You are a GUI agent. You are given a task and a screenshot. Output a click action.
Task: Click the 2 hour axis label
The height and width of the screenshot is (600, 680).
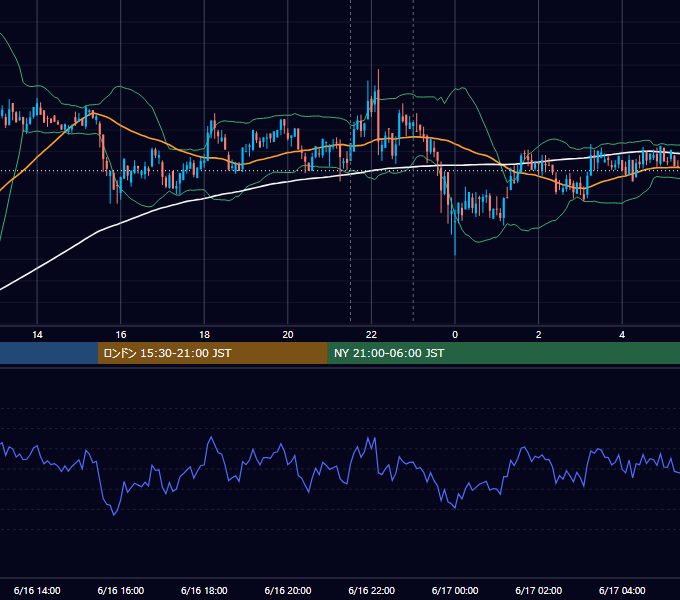(539, 335)
